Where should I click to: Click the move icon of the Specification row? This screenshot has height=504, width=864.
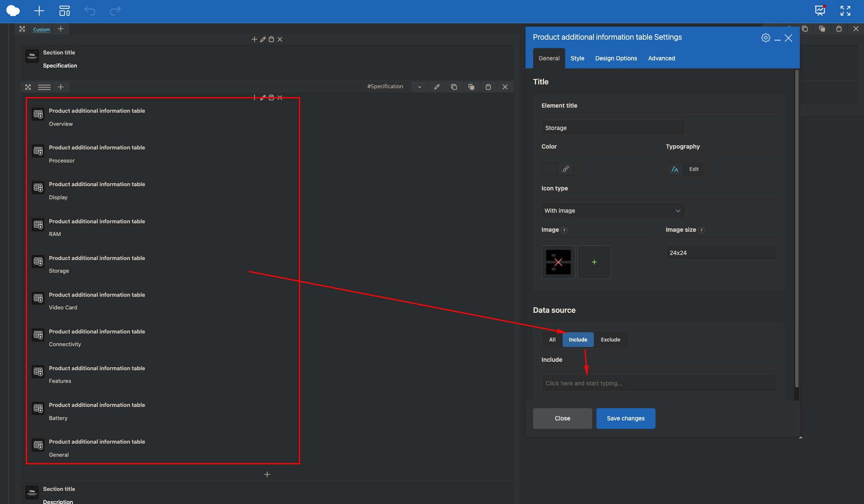[x=28, y=87]
